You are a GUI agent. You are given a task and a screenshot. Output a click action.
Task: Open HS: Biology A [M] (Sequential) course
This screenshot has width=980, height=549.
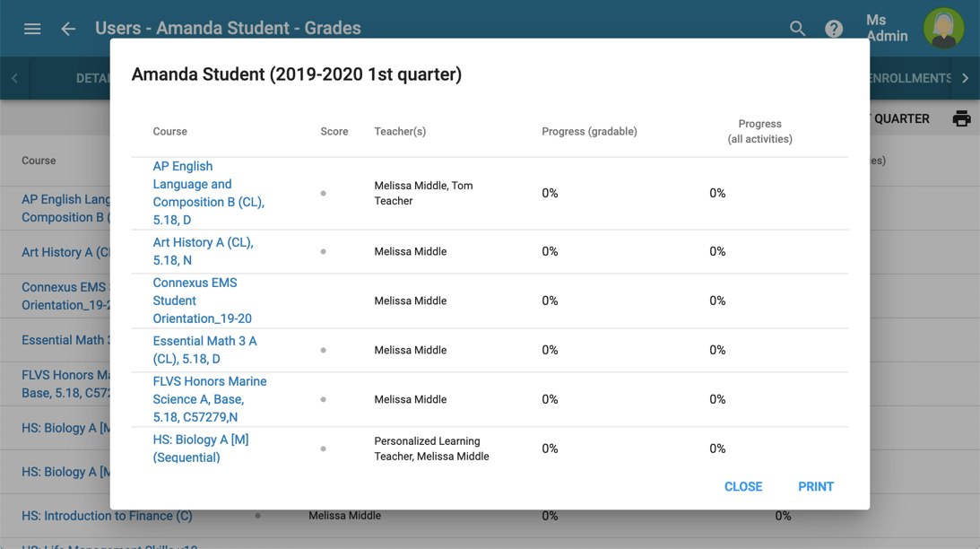click(x=201, y=448)
